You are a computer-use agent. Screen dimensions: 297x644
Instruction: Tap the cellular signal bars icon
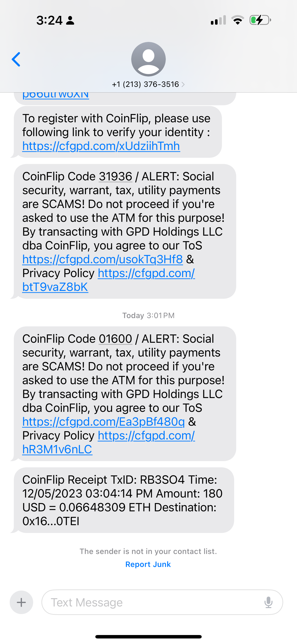218,20
